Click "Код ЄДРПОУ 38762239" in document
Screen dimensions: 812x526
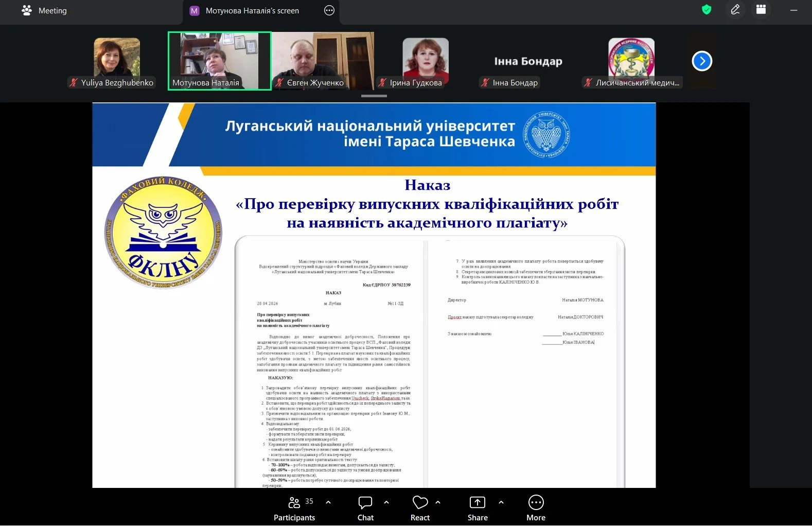(x=386, y=285)
